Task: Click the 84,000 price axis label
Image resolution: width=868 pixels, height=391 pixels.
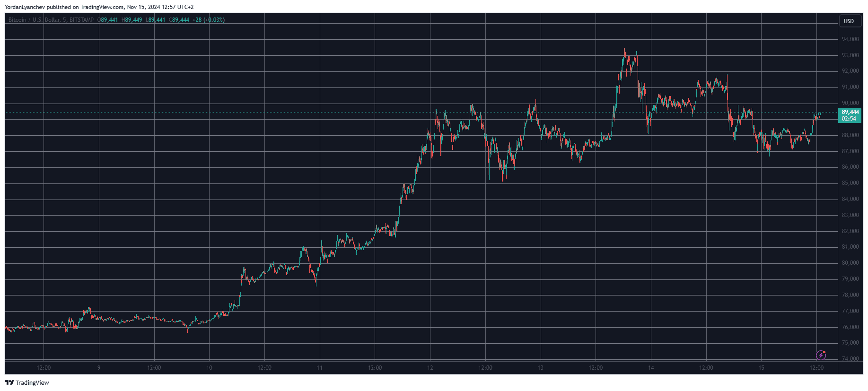Action: (850, 199)
